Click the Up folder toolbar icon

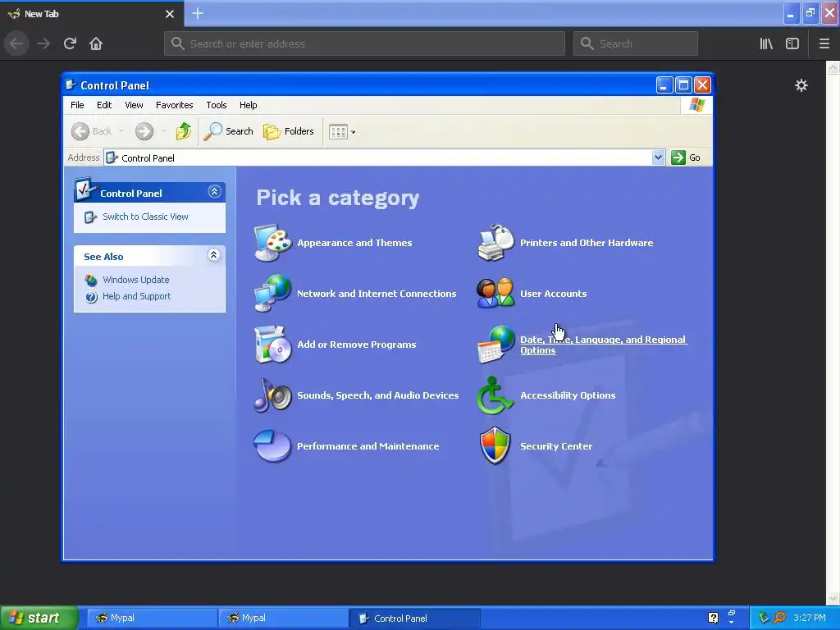coord(183,131)
